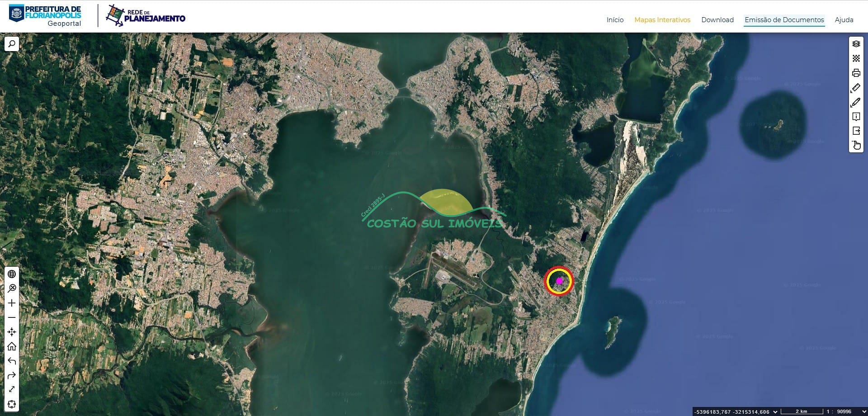Activate the feature info tool
The width and height of the screenshot is (868, 416).
coord(856,117)
